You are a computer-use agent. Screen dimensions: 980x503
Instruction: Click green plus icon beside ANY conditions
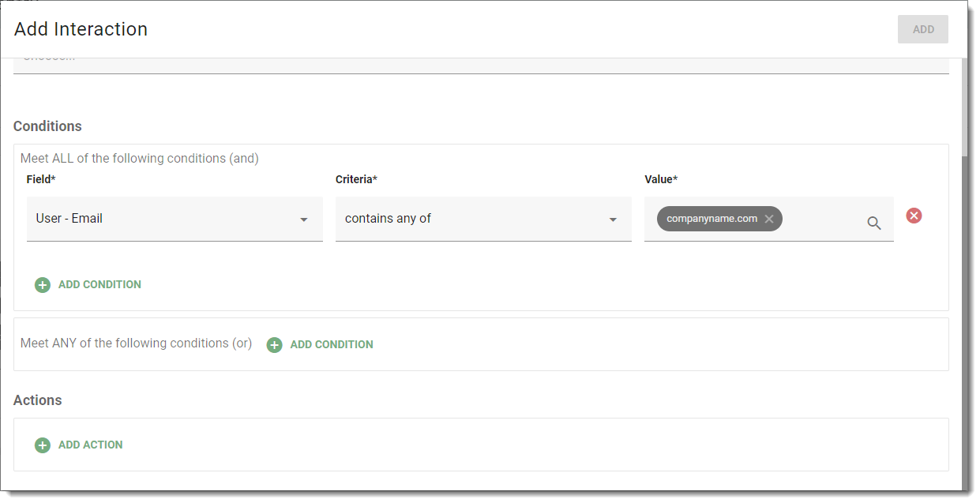(274, 344)
